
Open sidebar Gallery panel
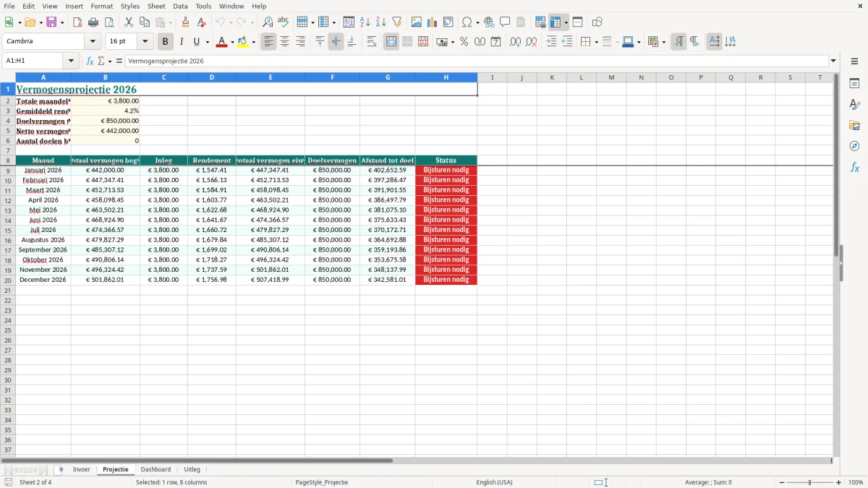[x=854, y=126]
